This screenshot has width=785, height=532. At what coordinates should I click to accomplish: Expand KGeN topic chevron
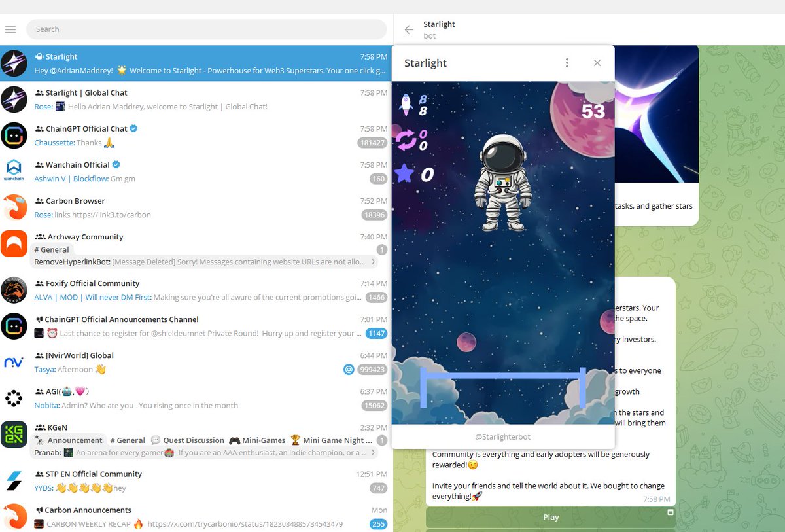(x=374, y=452)
